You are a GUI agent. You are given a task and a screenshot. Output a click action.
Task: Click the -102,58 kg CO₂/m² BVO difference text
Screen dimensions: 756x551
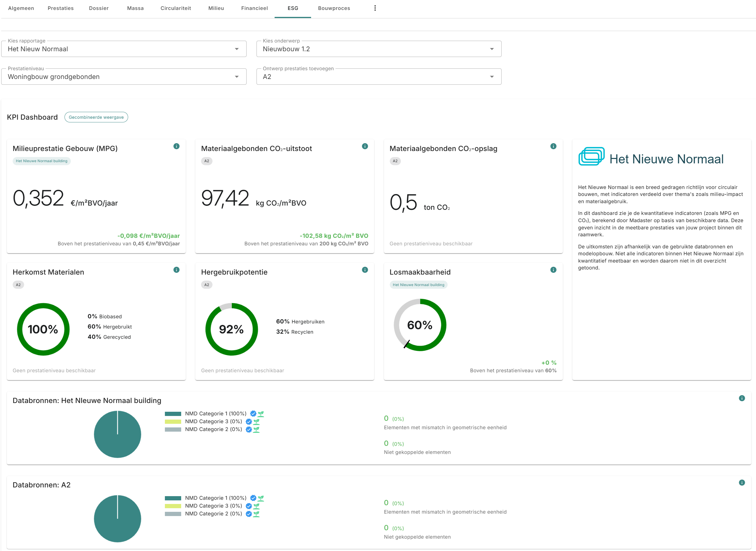pyautogui.click(x=334, y=236)
